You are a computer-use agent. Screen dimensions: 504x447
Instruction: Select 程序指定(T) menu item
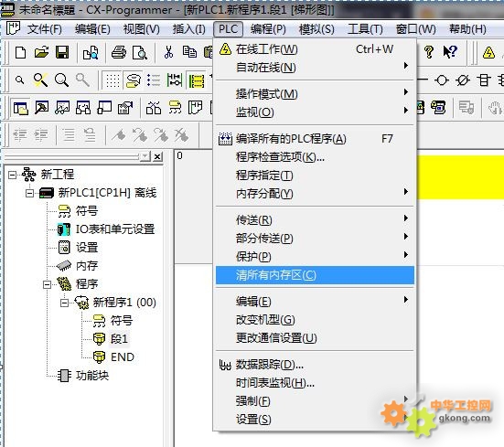tap(315, 176)
